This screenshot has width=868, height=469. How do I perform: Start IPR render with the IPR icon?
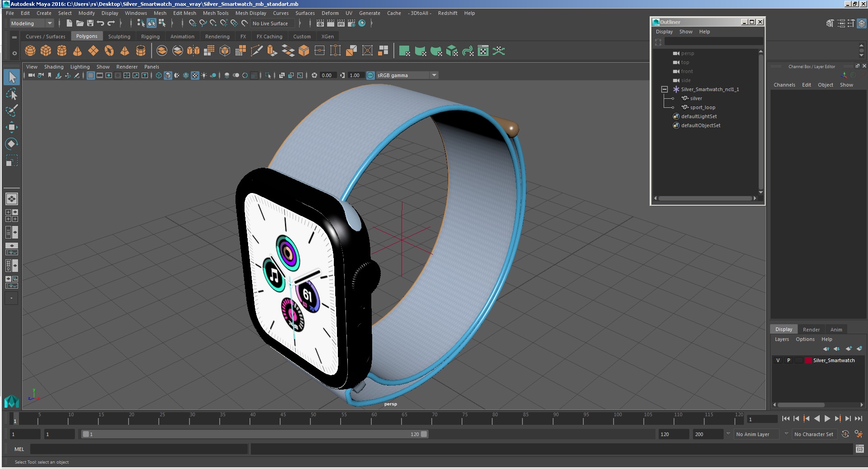pos(341,23)
